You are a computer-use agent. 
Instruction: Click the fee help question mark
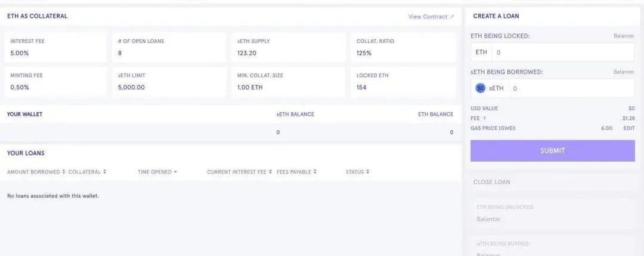click(x=484, y=119)
